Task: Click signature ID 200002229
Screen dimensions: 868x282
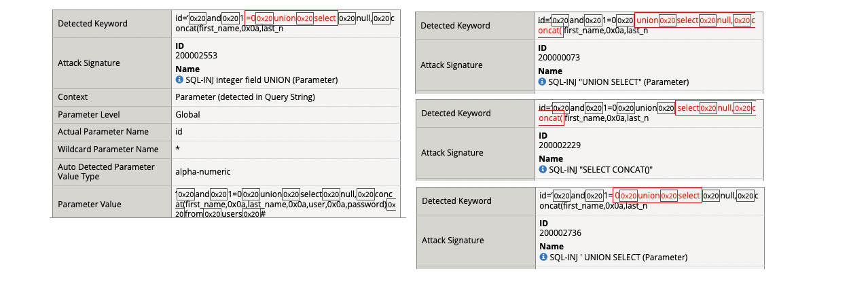Action: [559, 145]
